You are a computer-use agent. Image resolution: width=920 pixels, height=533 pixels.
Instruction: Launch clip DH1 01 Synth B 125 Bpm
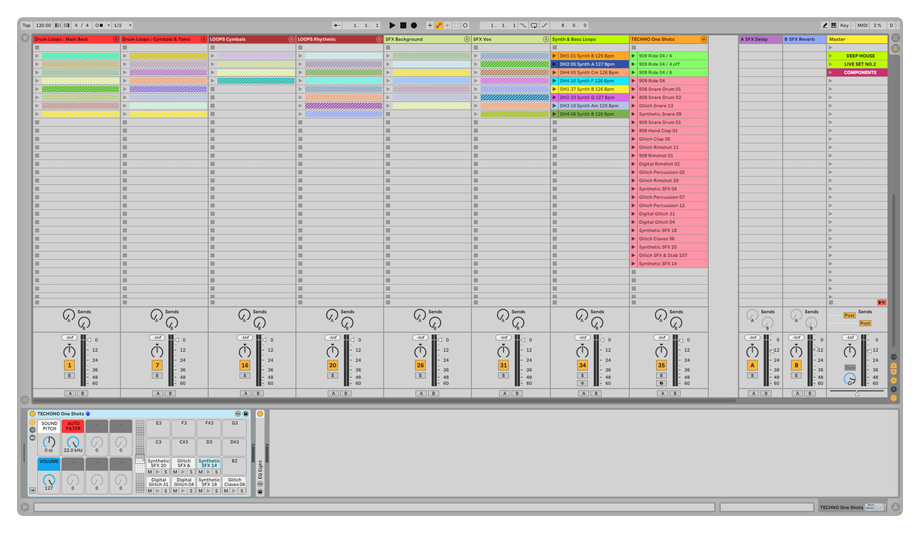tap(554, 56)
